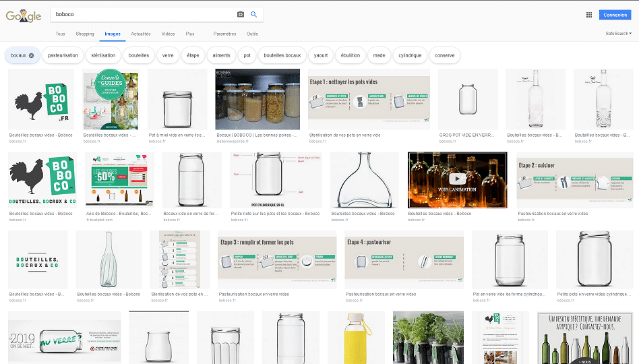Viewport: 639px width, 364px height.
Task: Select the bouteilles bocaux filter chip
Action: (x=282, y=55)
